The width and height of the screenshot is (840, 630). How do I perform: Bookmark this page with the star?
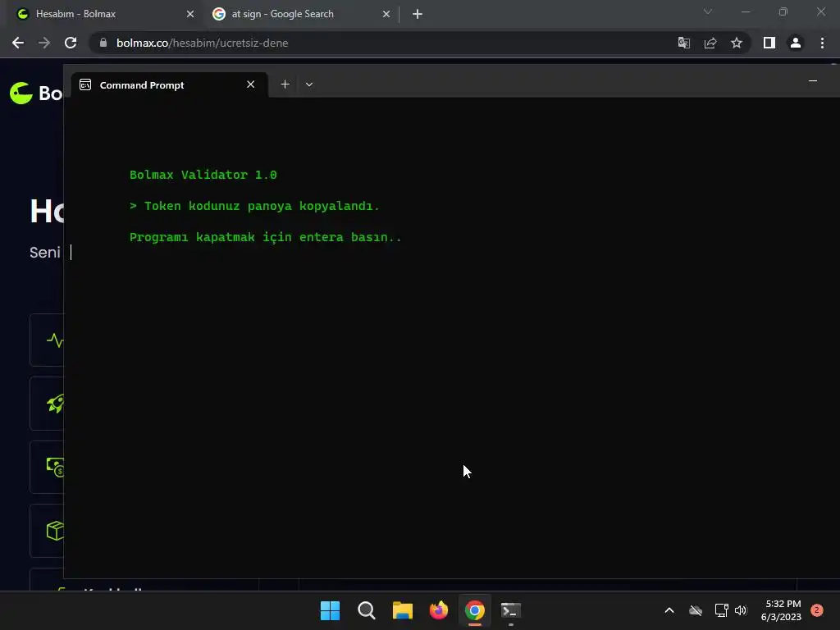point(737,43)
